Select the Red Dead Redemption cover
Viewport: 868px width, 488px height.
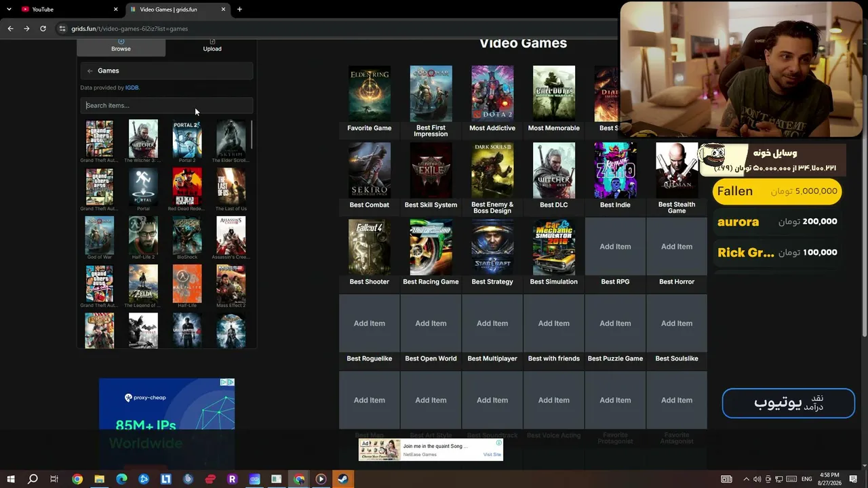click(187, 186)
